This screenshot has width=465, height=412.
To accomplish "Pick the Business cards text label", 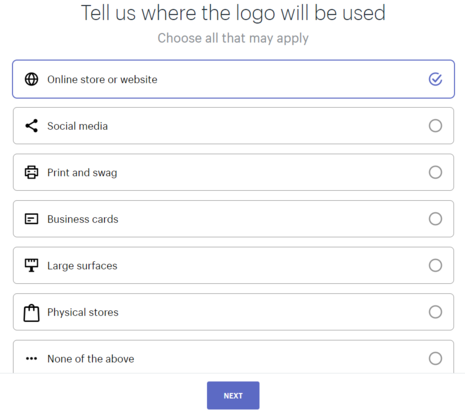I will (x=83, y=219).
